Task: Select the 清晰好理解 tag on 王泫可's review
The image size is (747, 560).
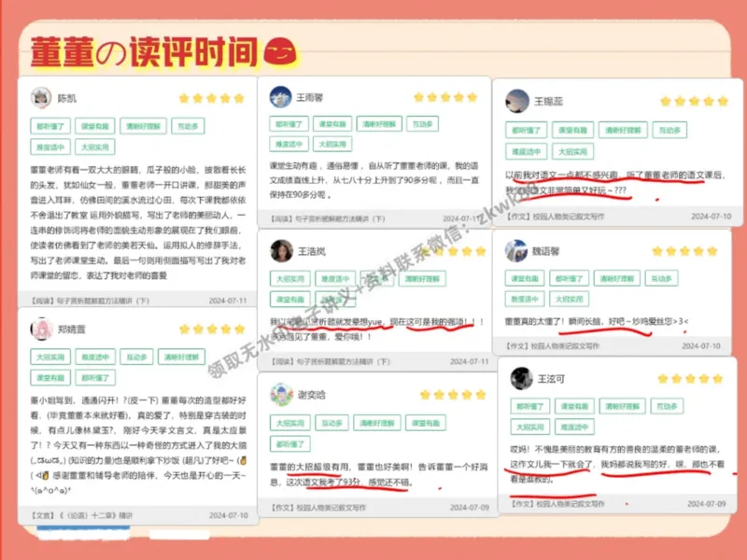Action: pyautogui.click(x=622, y=406)
